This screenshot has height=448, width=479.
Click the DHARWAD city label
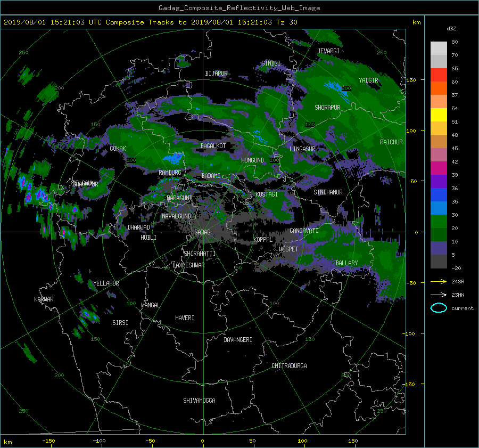(x=139, y=227)
